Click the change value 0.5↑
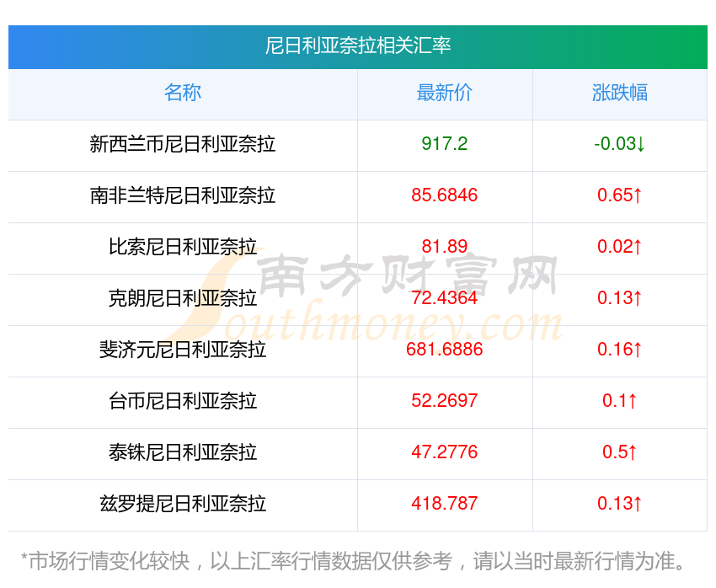The width and height of the screenshot is (716, 588). [620, 452]
